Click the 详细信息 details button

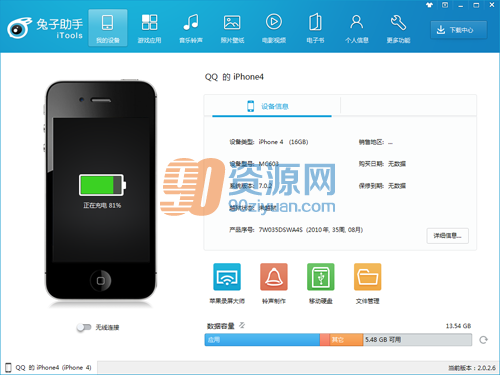tap(447, 236)
